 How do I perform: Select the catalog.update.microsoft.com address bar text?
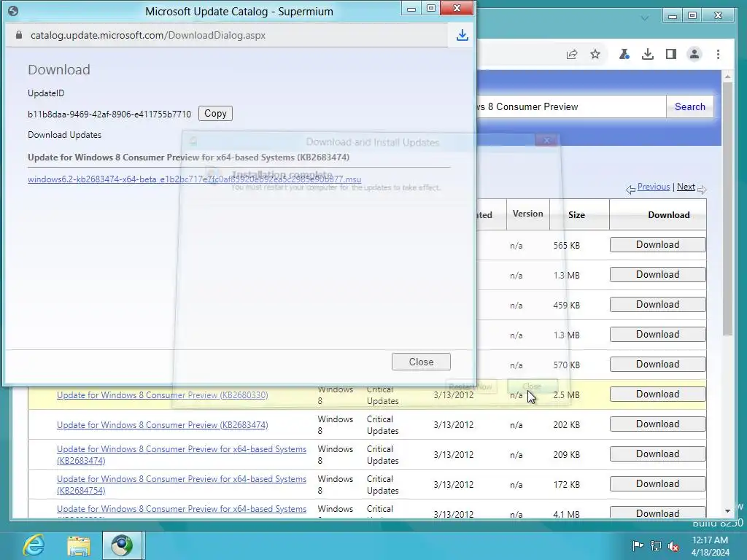[147, 35]
